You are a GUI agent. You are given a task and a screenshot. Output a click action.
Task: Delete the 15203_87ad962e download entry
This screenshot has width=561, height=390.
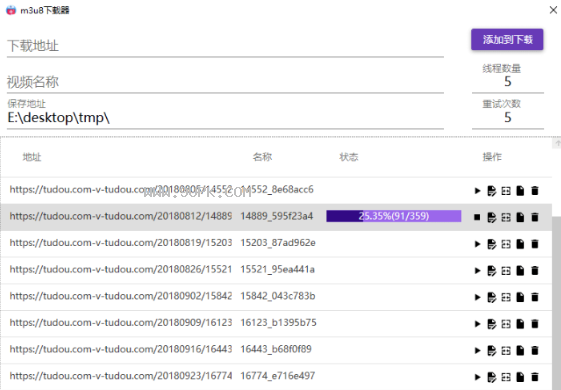(x=535, y=244)
